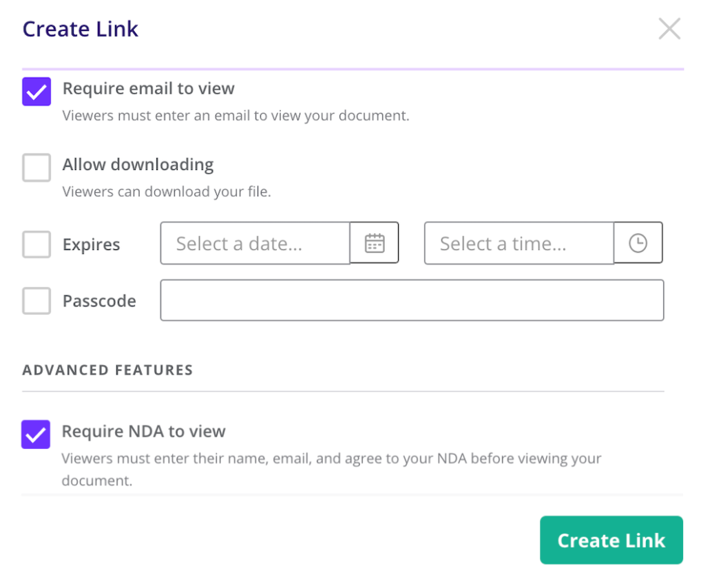Click the Create Link dialog title
712x588 pixels.
pyautogui.click(x=81, y=29)
